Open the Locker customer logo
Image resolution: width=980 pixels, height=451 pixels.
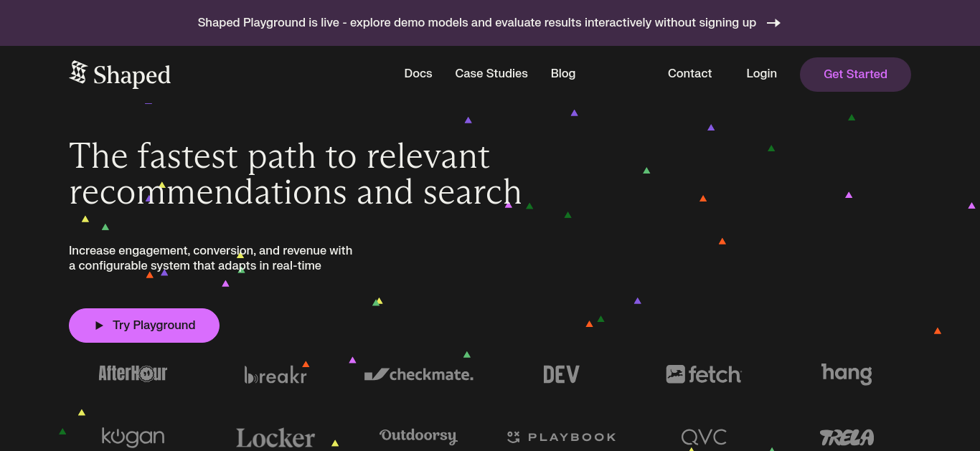click(x=275, y=437)
